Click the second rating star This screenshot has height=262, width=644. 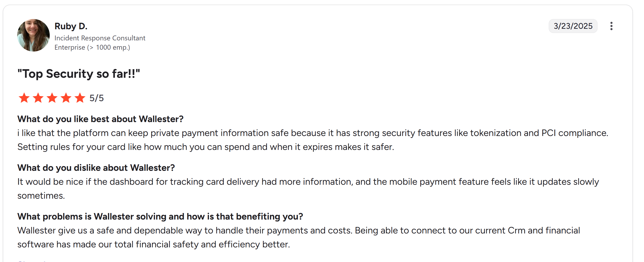(38, 98)
